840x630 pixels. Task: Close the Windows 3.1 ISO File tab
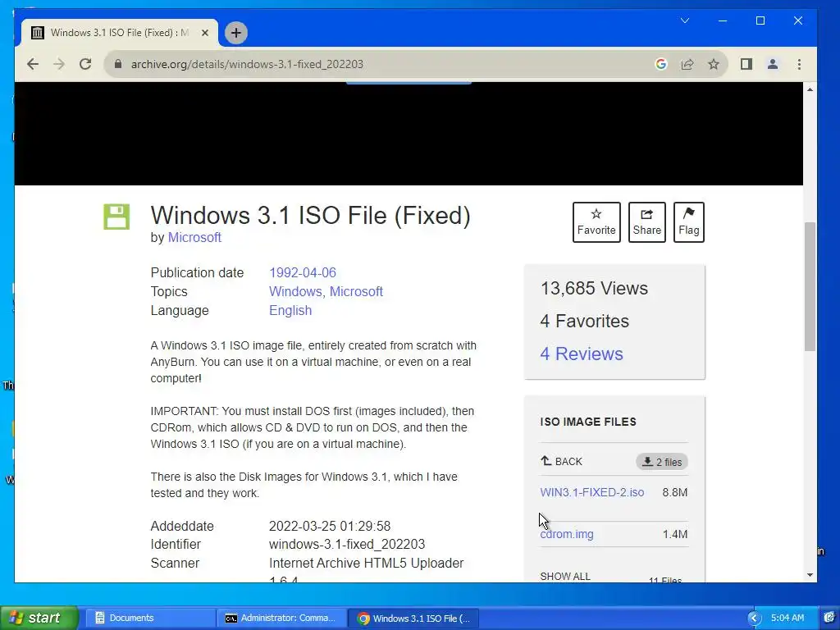(x=204, y=33)
